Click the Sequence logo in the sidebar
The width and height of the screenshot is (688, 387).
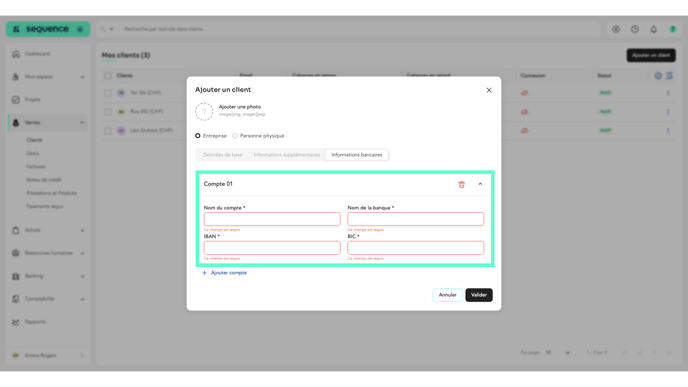point(48,29)
